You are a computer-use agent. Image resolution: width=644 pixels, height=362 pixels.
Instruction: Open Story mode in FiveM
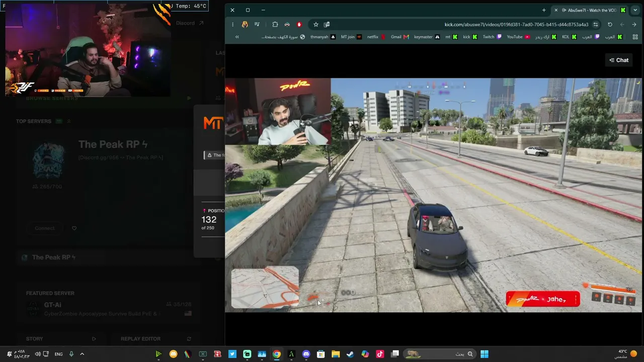click(x=61, y=339)
